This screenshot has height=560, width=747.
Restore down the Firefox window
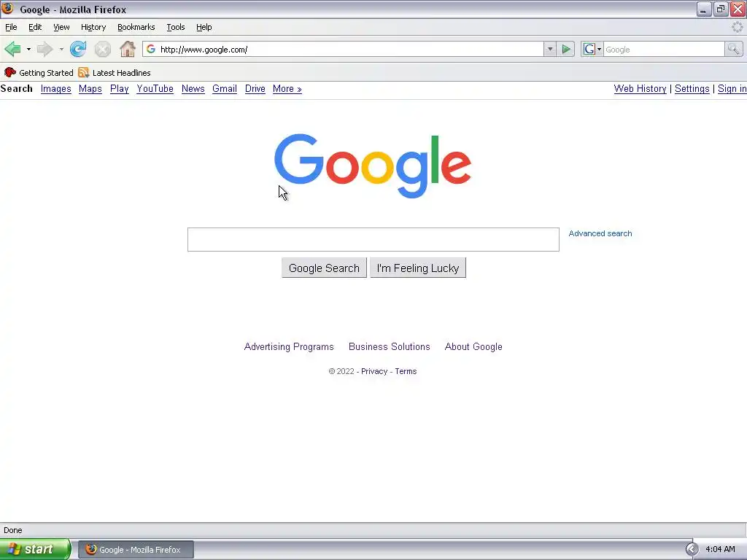721,9
